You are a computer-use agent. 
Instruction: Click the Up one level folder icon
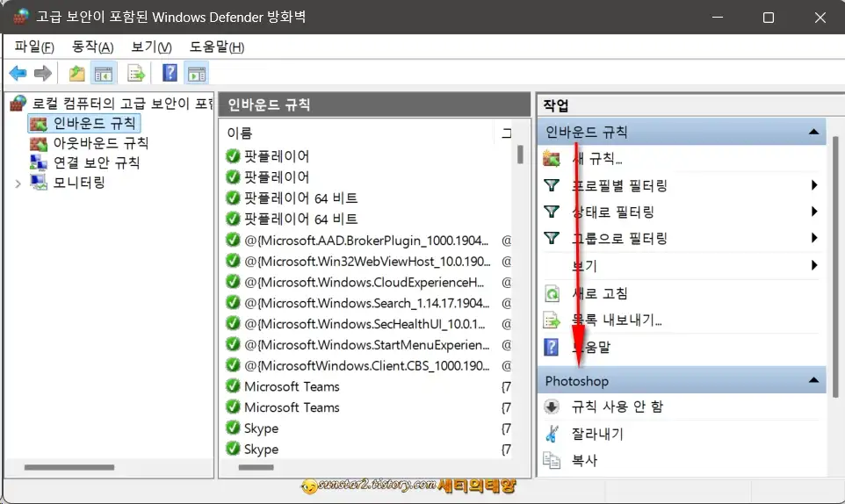click(76, 73)
